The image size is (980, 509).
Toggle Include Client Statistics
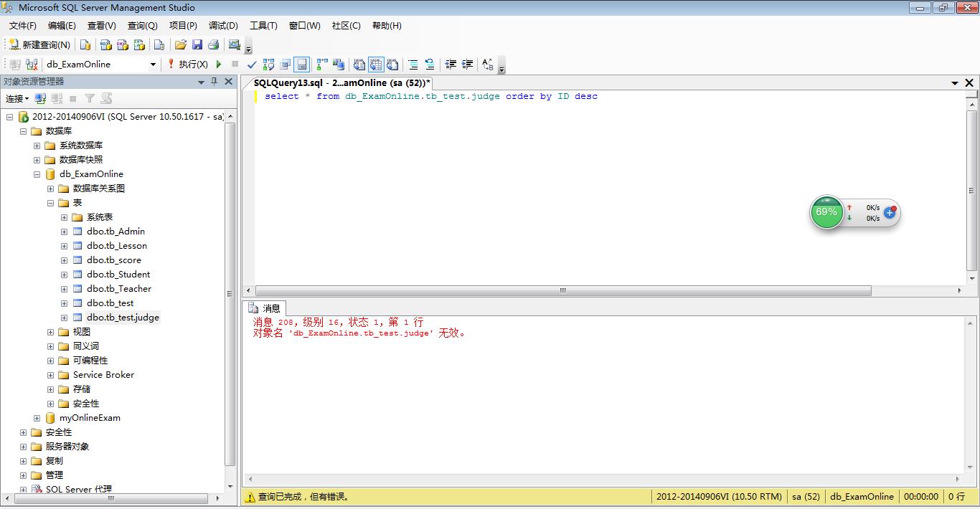338,65
